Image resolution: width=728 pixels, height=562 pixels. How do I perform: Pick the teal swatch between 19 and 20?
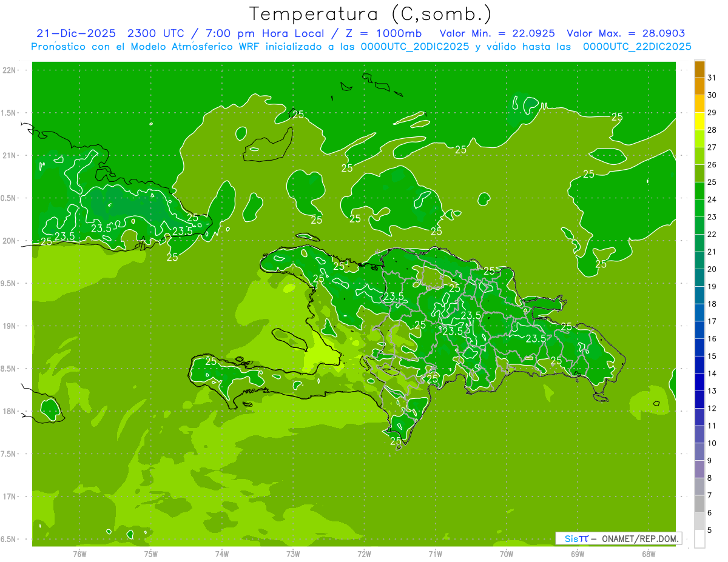pos(699,278)
